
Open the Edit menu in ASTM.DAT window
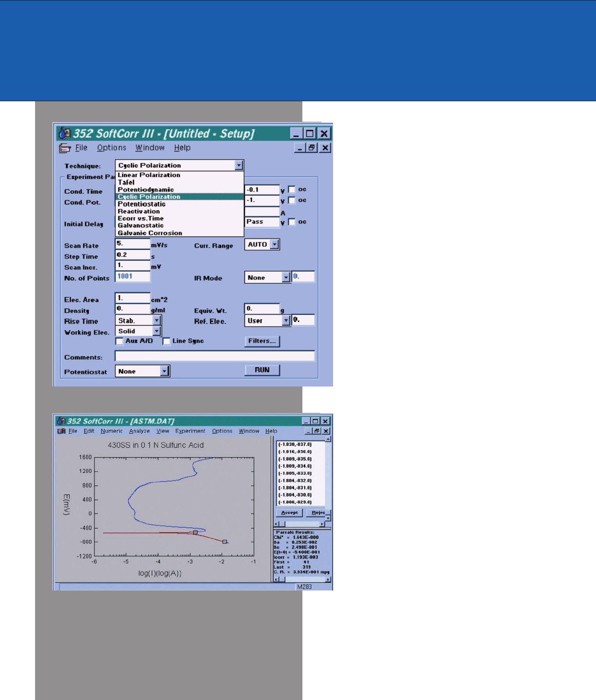(89, 431)
